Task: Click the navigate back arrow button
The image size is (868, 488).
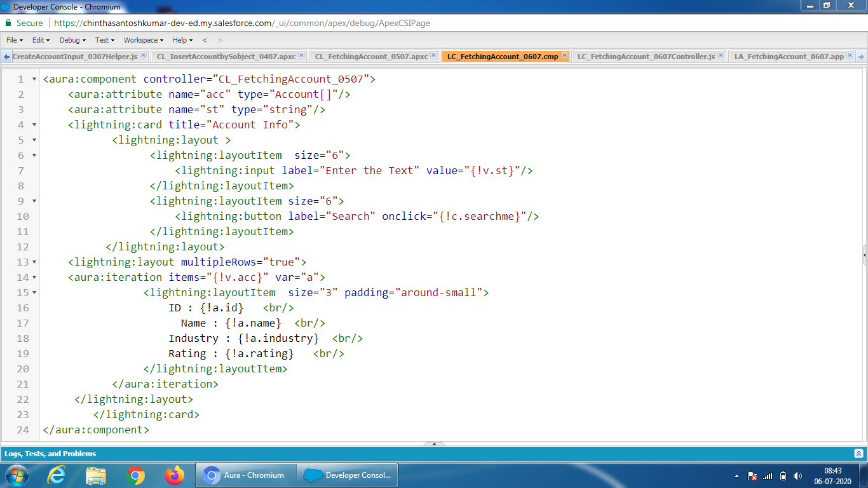Action: tap(205, 40)
